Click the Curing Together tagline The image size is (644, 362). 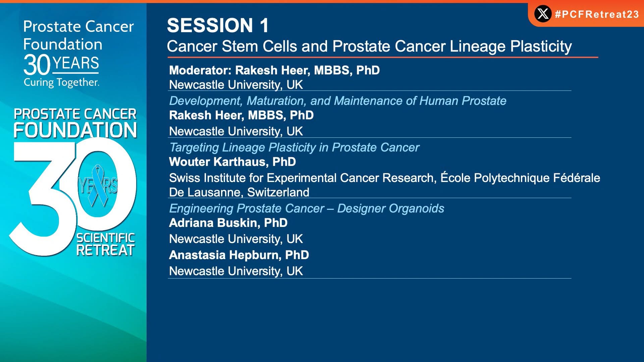[61, 82]
